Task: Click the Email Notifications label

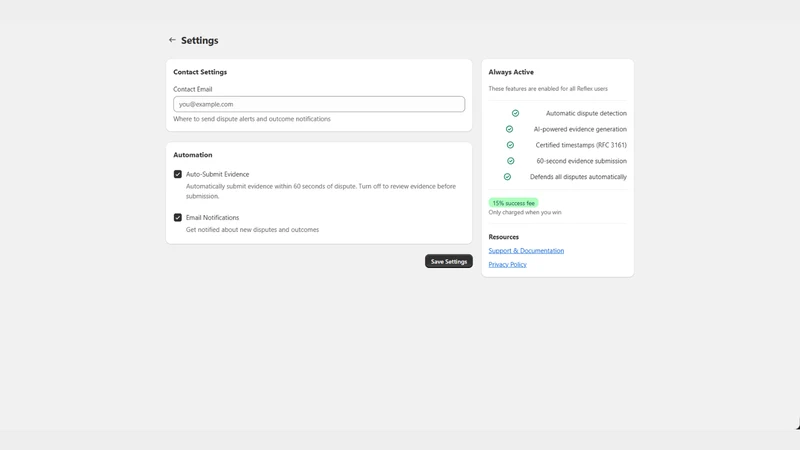Action: pyautogui.click(x=212, y=218)
